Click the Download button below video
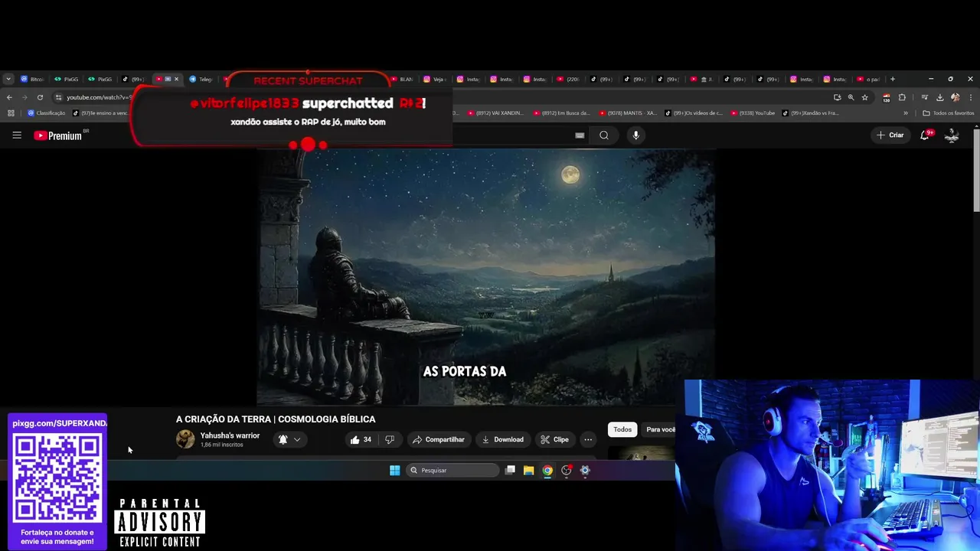Screen dimensions: 980x551 pos(502,439)
